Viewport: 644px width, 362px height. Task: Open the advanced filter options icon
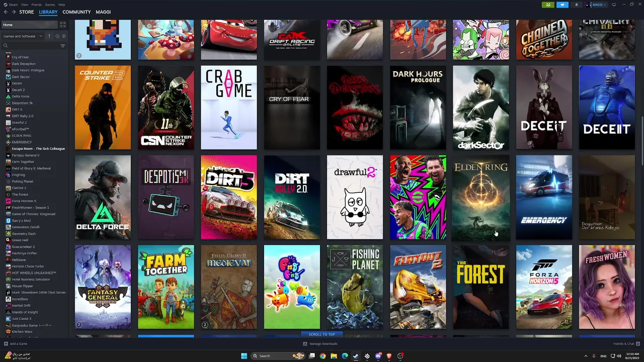click(63, 46)
